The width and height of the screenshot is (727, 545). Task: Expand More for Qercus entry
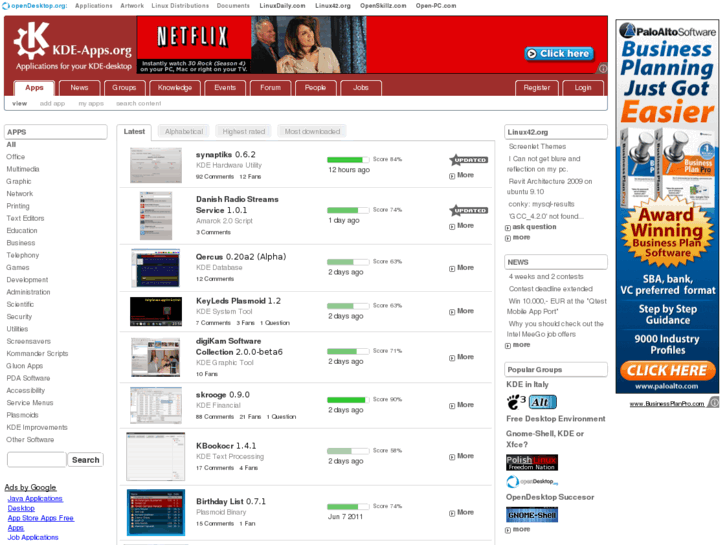(462, 268)
